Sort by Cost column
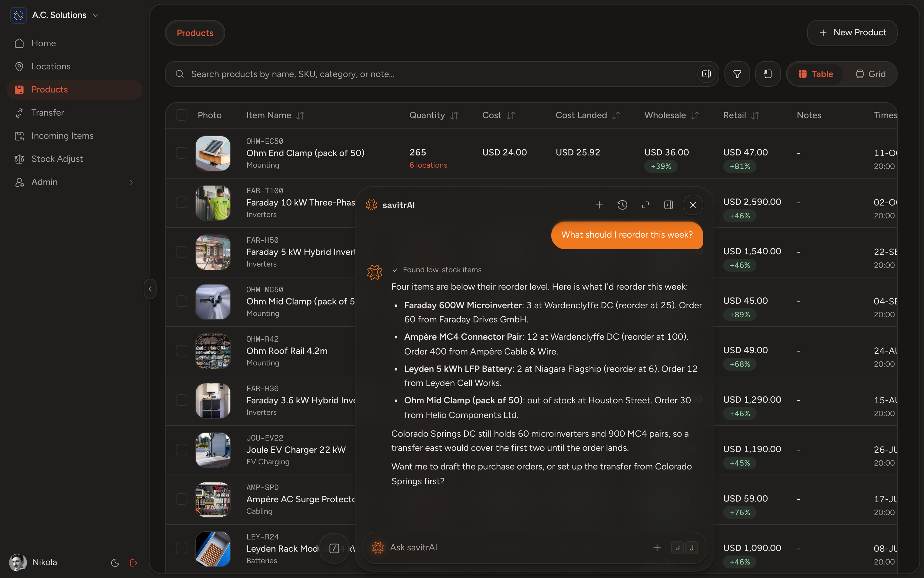Viewport: 924px width, 578px height. (x=511, y=116)
